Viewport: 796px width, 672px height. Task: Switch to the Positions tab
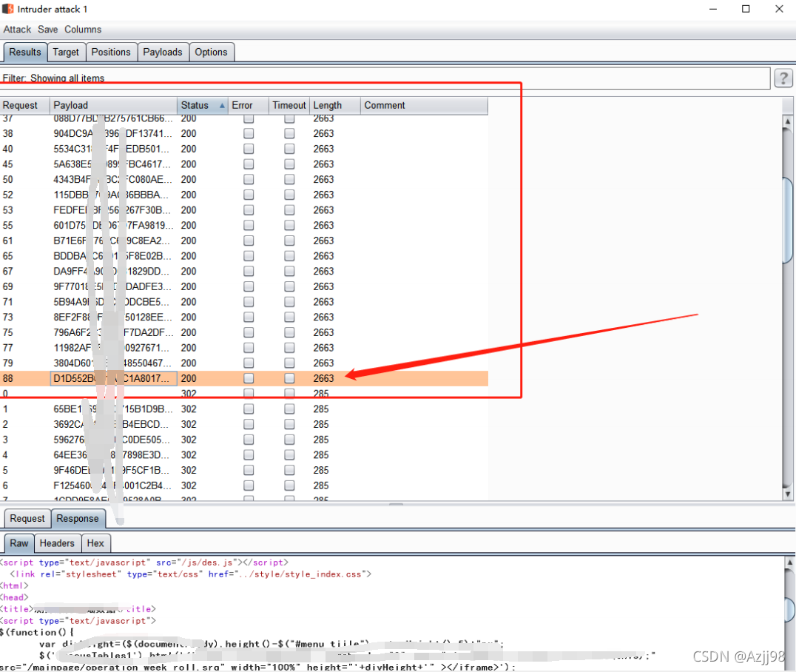click(111, 52)
